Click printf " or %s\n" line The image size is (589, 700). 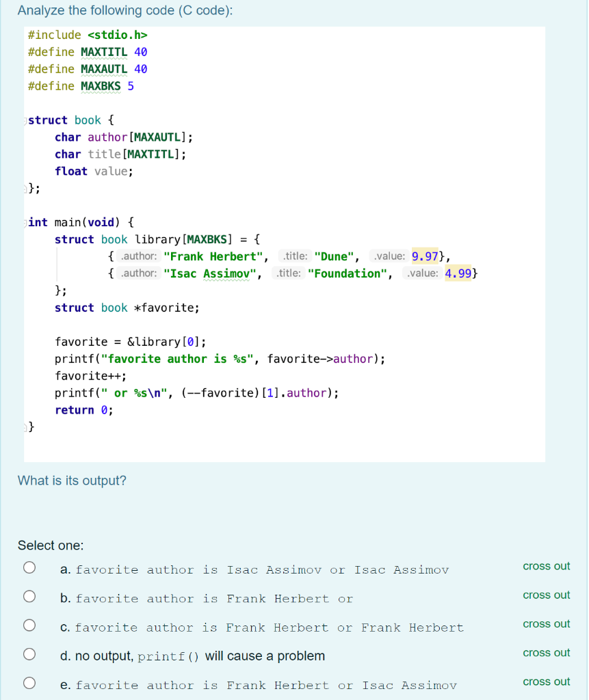tap(196, 393)
